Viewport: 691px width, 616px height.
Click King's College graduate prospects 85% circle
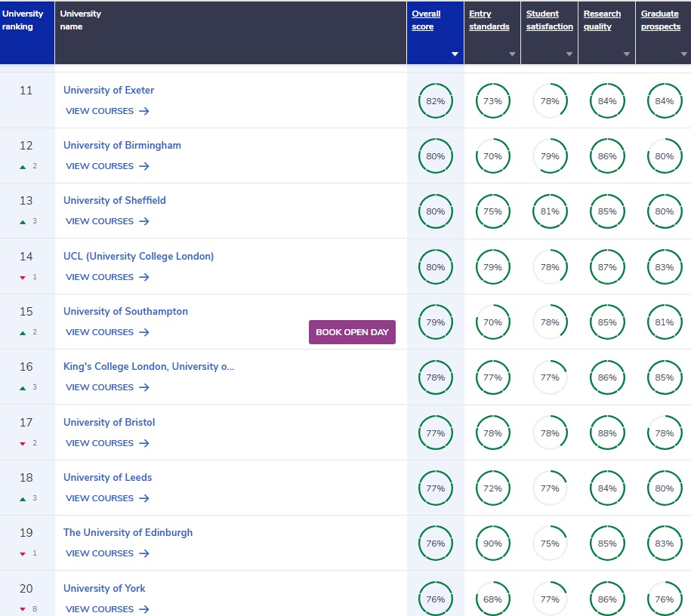(x=665, y=377)
